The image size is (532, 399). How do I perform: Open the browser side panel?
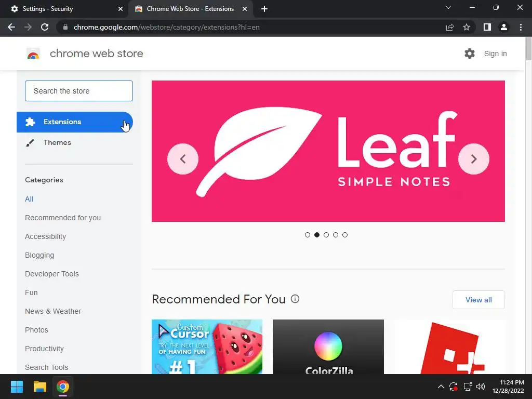click(x=487, y=27)
